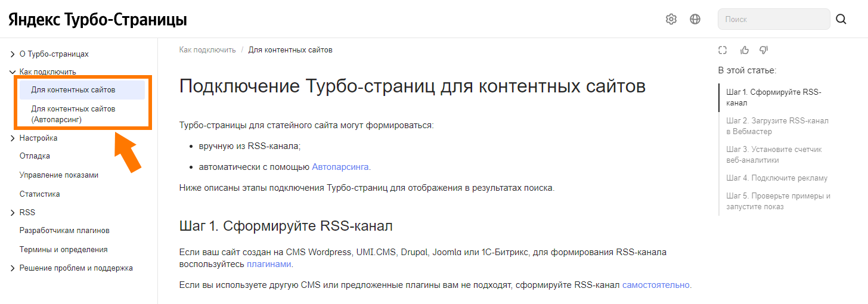Expand the RSS chevron
Image resolution: width=868 pixels, height=304 pixels.
13,213
